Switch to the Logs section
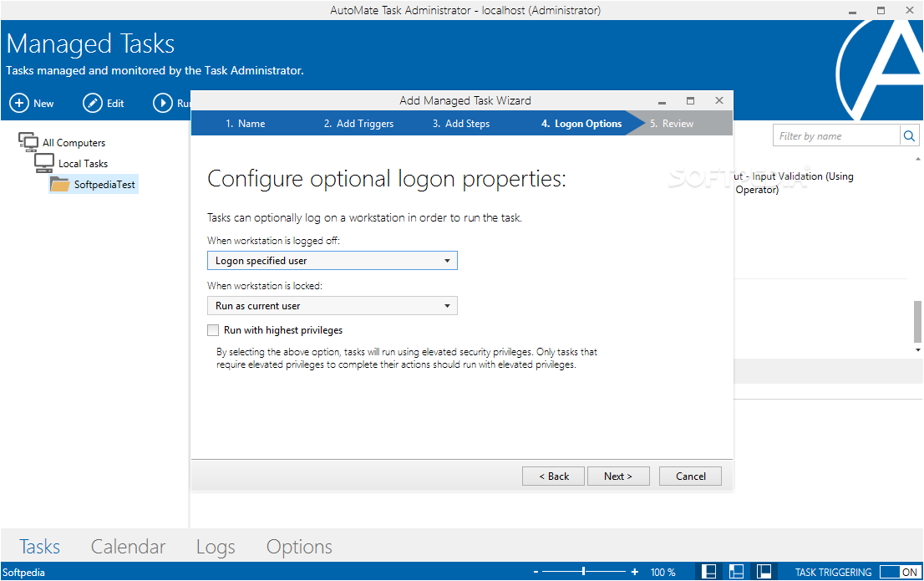The width and height of the screenshot is (924, 581). click(216, 547)
